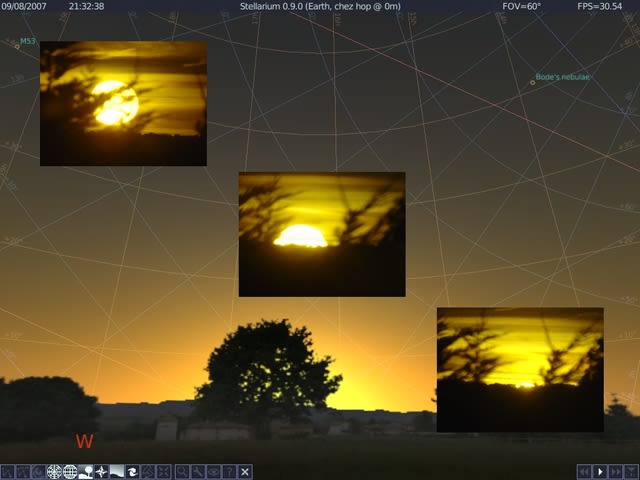Toggle the atmosphere icon
This screenshot has height=480, width=640.
(117, 471)
